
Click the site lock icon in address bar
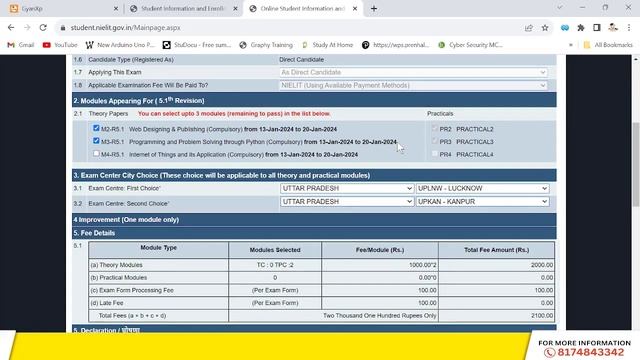[62, 28]
